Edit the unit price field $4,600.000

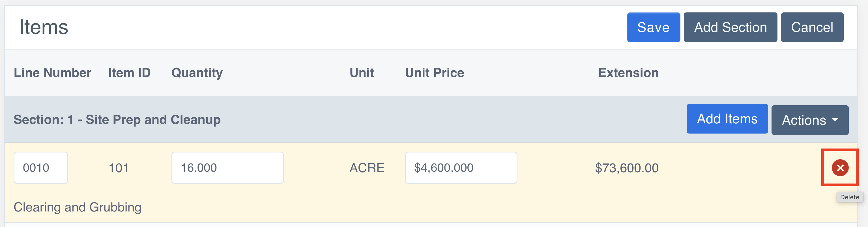[x=461, y=167]
